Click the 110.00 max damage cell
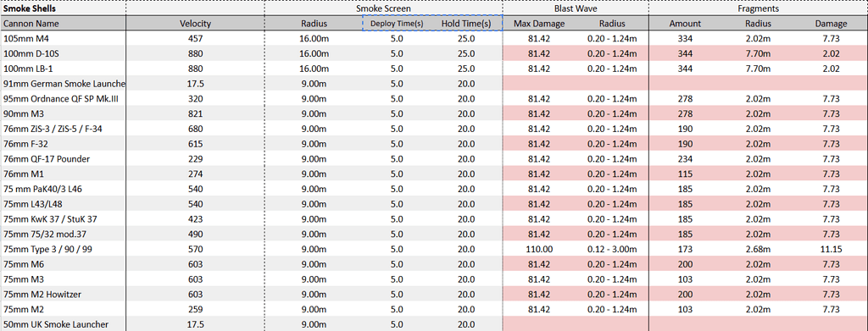Image resolution: width=868 pixels, height=331 pixels. 539,249
